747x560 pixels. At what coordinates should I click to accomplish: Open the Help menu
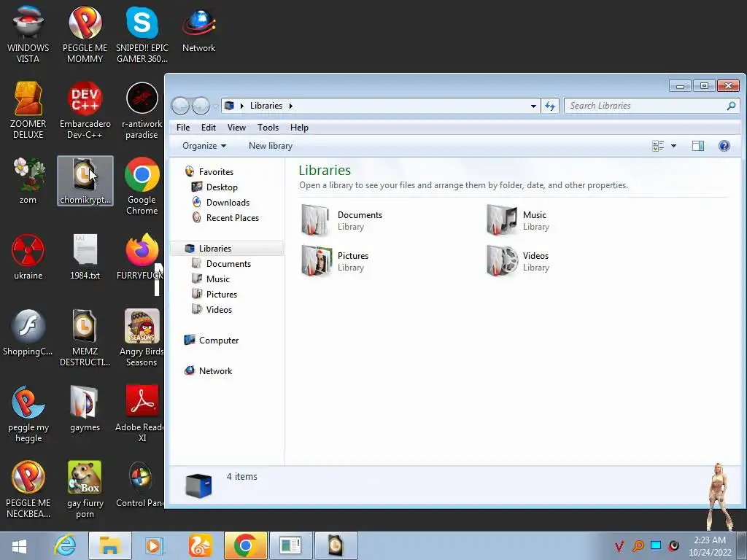(x=299, y=128)
